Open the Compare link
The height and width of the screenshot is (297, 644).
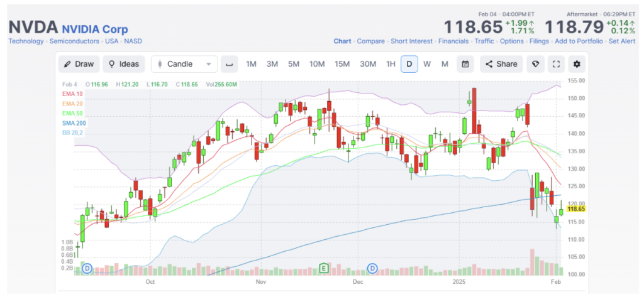(371, 41)
